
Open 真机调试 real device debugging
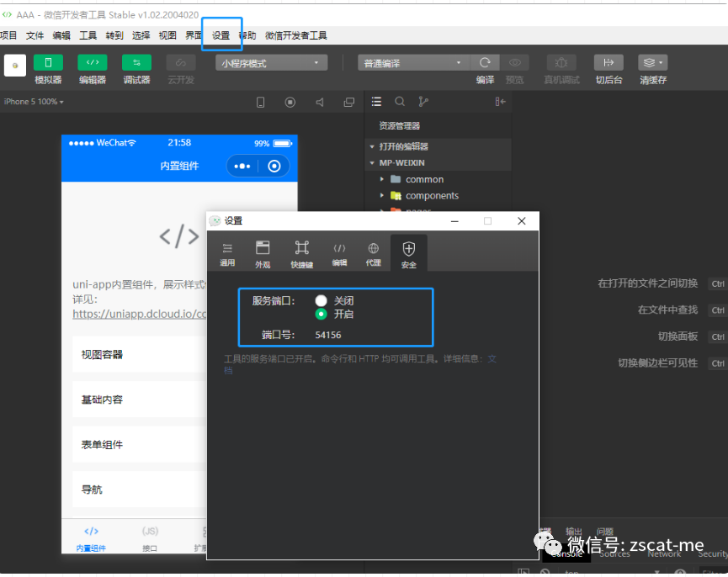click(561, 62)
